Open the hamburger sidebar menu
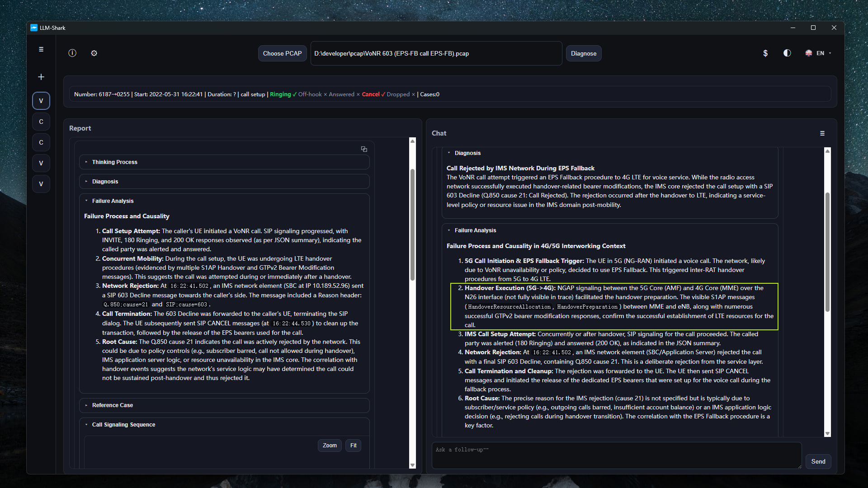The height and width of the screenshot is (488, 868). click(41, 49)
